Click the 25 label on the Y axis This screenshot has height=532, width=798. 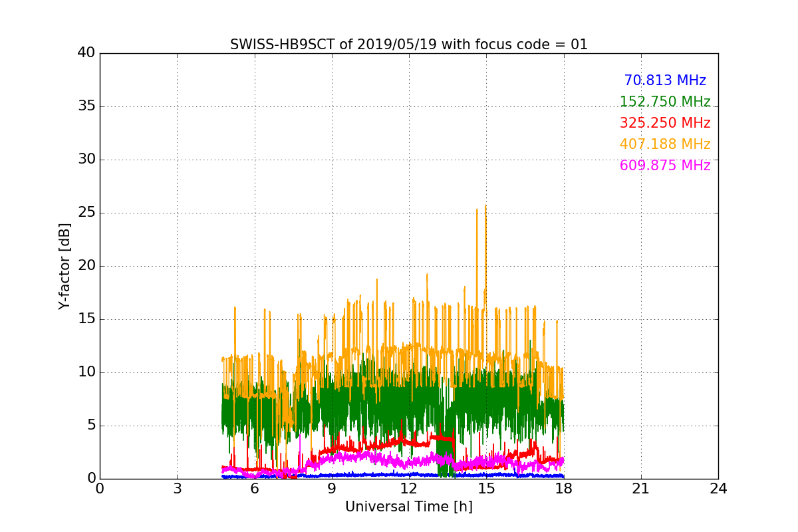pos(86,213)
